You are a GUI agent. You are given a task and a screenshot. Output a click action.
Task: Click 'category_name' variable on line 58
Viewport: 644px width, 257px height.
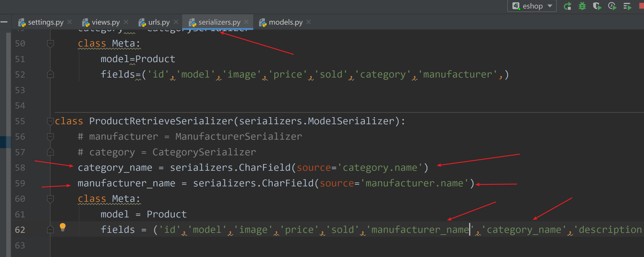click(x=115, y=167)
